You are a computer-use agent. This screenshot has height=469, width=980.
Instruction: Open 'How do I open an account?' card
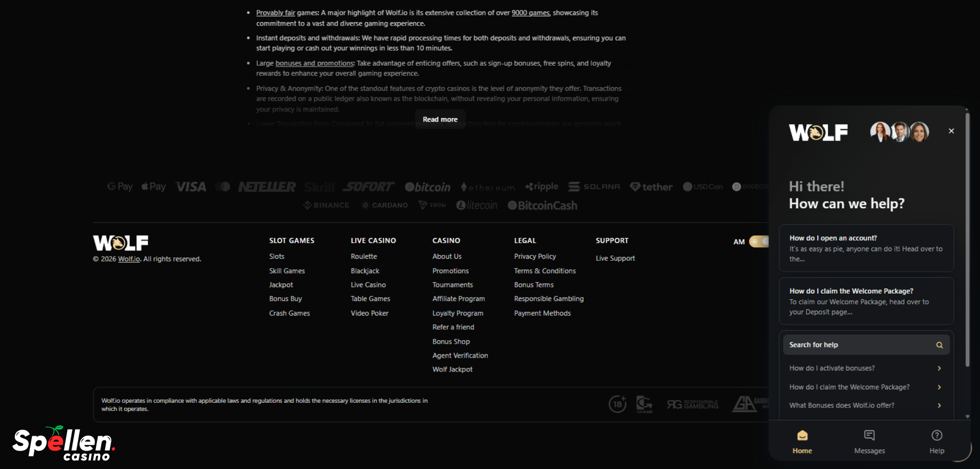(866, 248)
